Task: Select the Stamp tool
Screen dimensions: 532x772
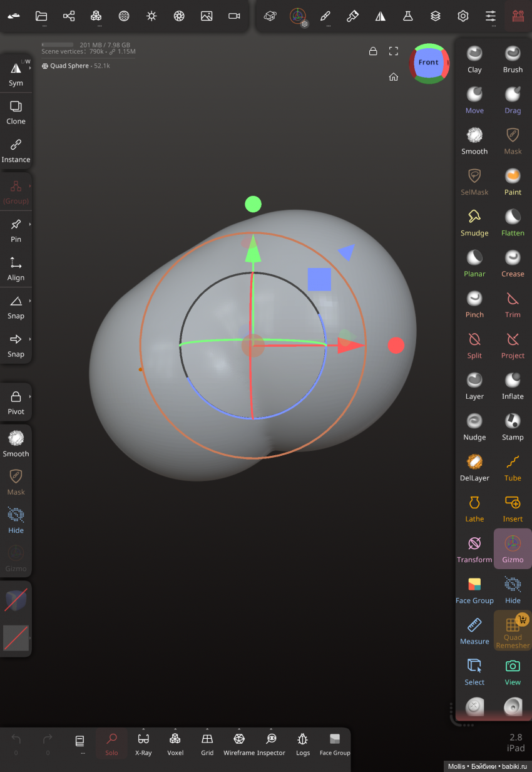Action: pos(513,427)
